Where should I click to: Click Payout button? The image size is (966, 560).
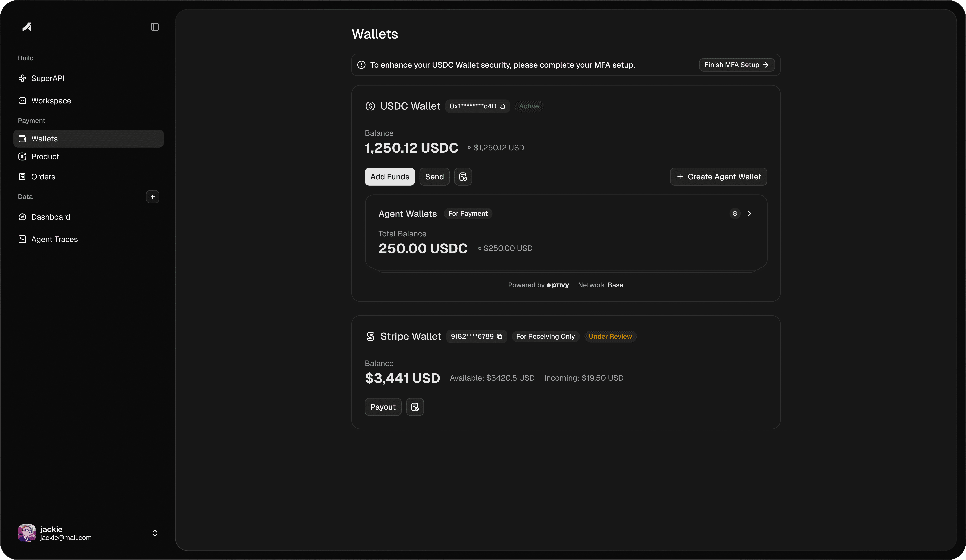[383, 407]
